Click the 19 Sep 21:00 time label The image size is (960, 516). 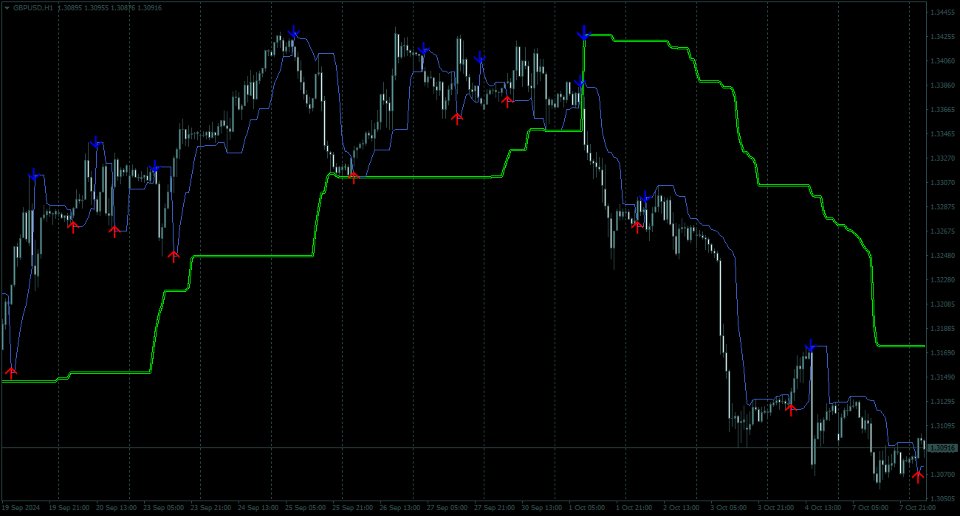point(69,507)
